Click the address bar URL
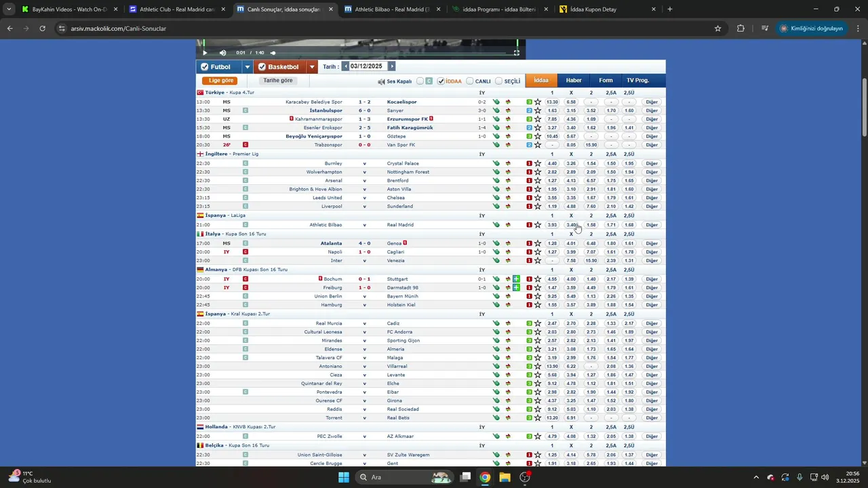This screenshot has width=868, height=488. [119, 28]
